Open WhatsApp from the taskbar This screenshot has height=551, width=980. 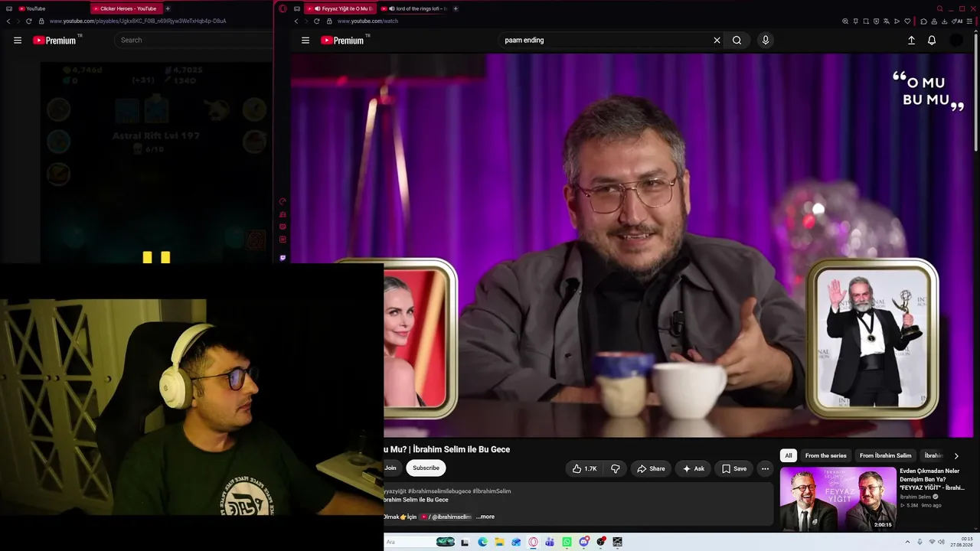pos(567,542)
